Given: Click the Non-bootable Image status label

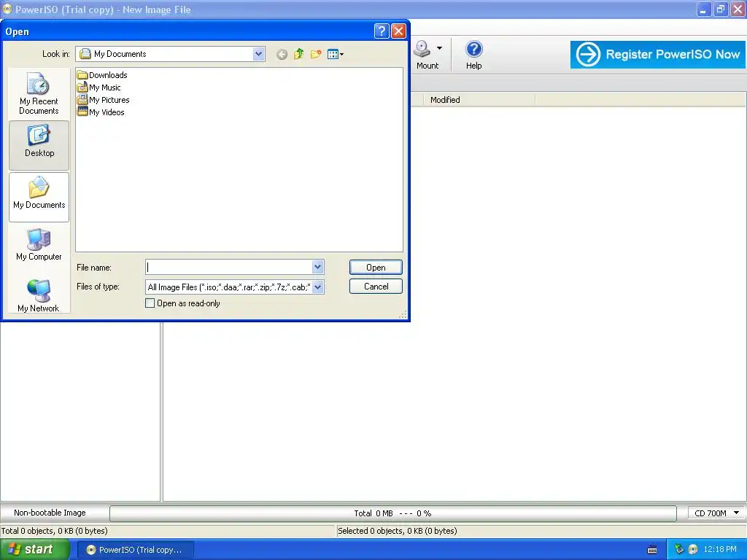Looking at the screenshot, I should (x=50, y=513).
